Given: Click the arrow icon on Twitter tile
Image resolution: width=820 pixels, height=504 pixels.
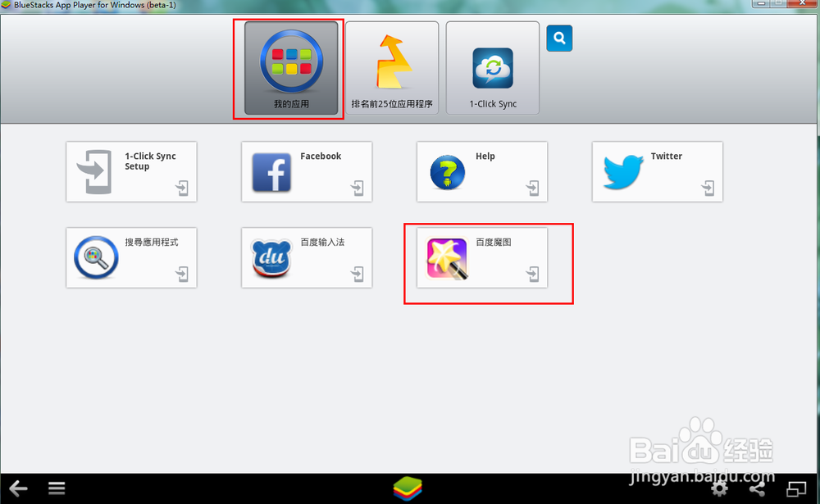Looking at the screenshot, I should [x=708, y=188].
